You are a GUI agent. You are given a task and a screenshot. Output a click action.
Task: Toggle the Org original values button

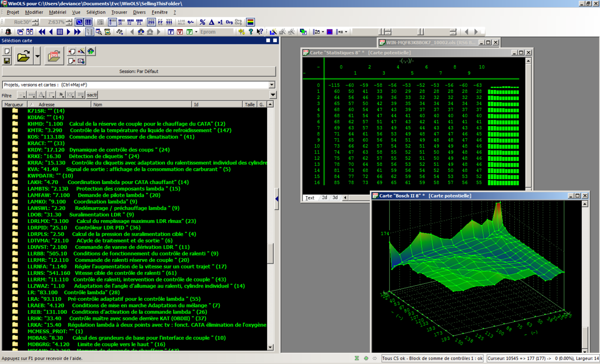(x=229, y=22)
